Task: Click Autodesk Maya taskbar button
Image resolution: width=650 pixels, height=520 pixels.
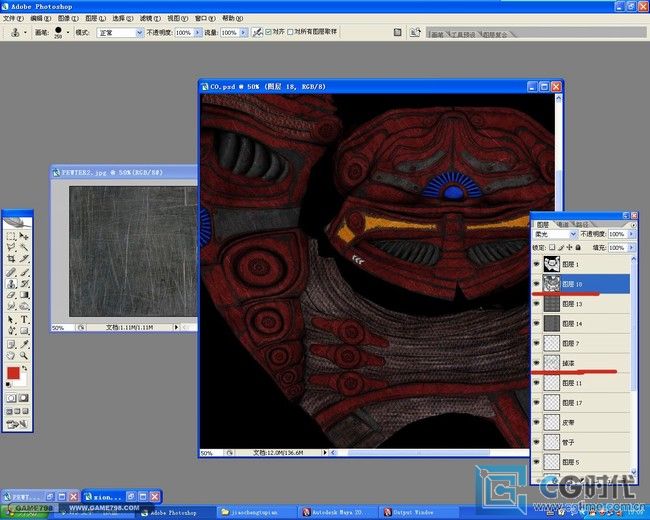Action: click(337, 513)
